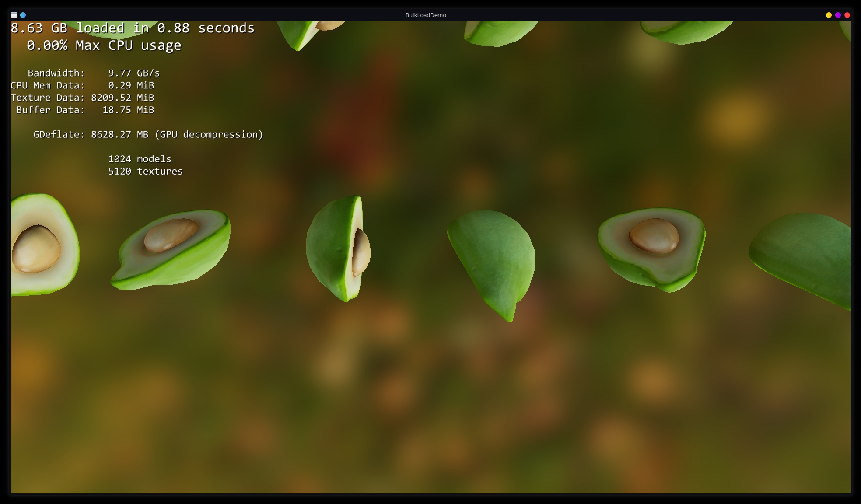Maximize window with purple circle button

tap(838, 15)
